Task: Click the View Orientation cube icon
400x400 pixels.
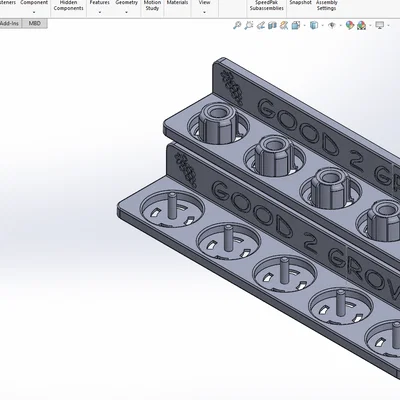Action: point(296,25)
